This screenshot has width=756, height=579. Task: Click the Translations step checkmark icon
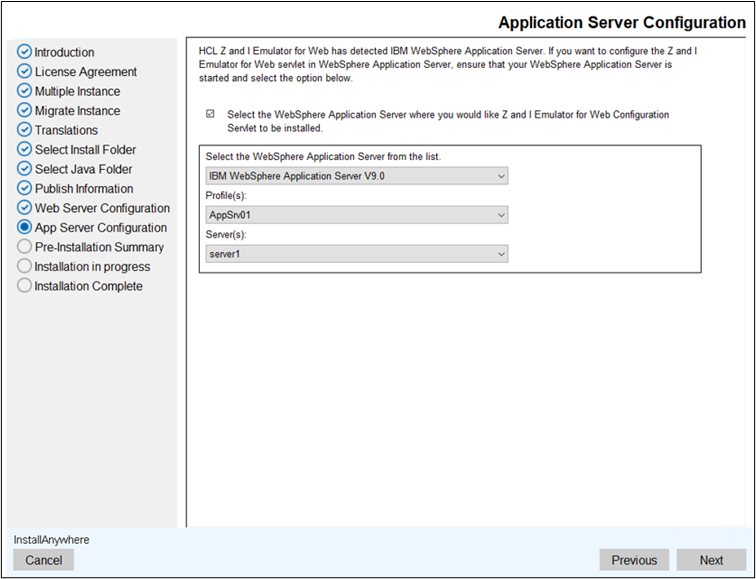(x=25, y=130)
